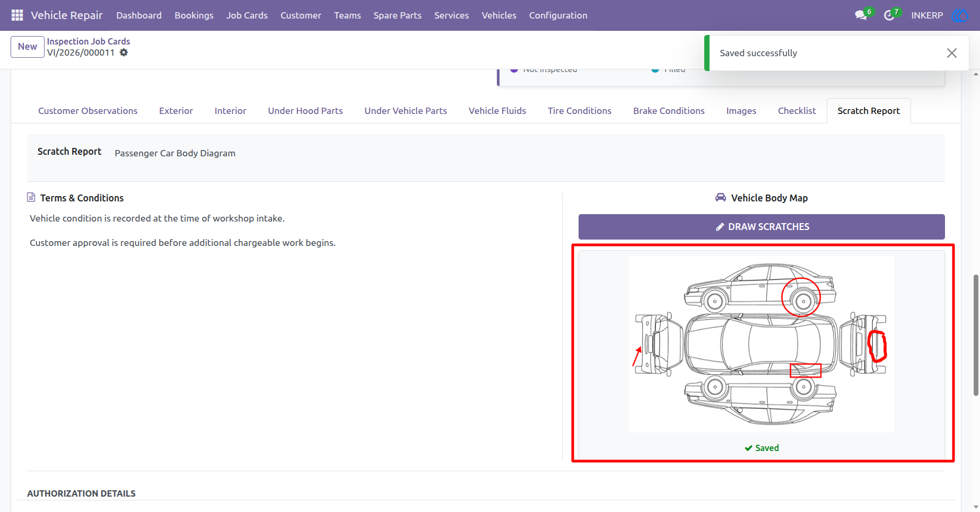Dismiss the Saved successfully notification
980x512 pixels.
(x=951, y=53)
